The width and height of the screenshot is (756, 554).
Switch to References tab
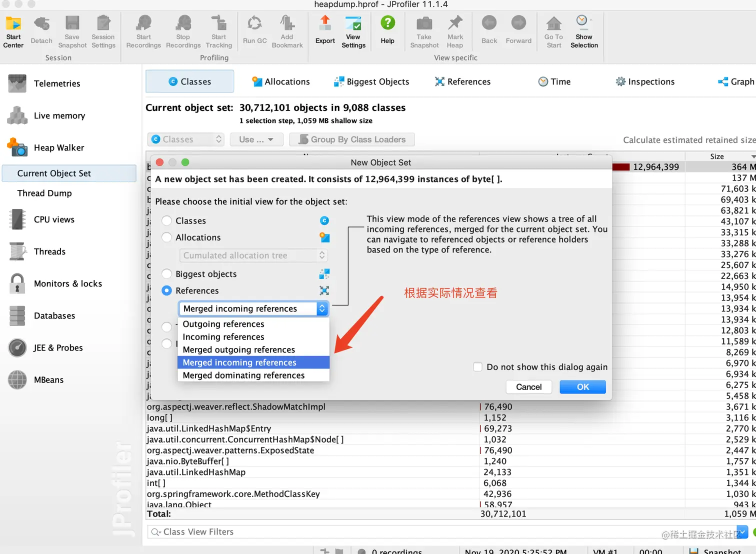462,81
